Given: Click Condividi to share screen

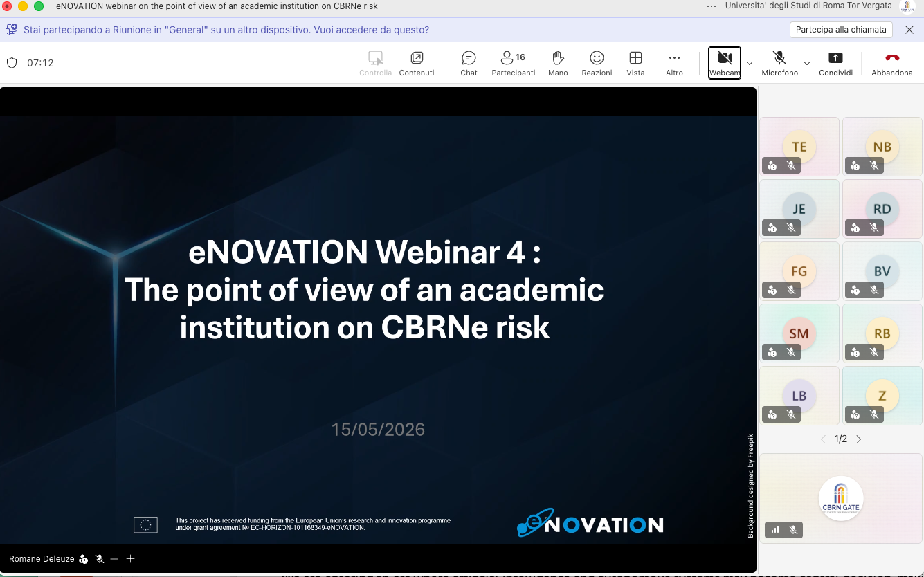Looking at the screenshot, I should 835,63.
